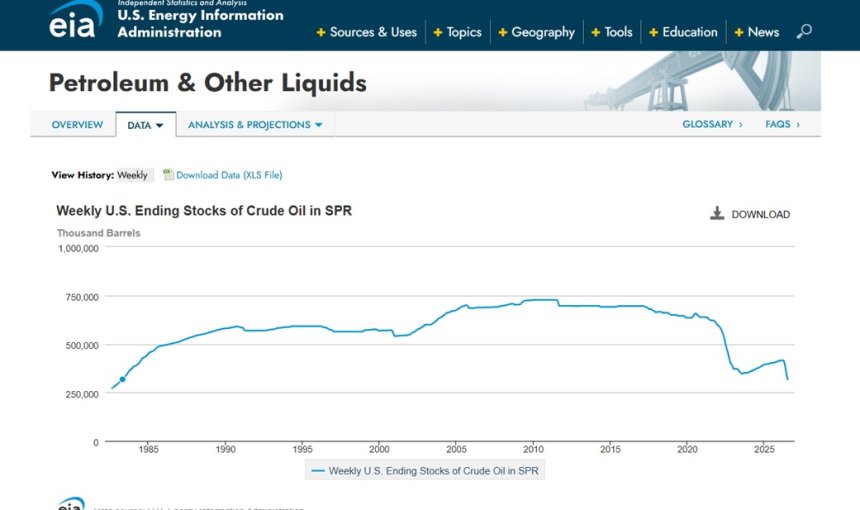Select the Weekly view history option

tap(133, 175)
